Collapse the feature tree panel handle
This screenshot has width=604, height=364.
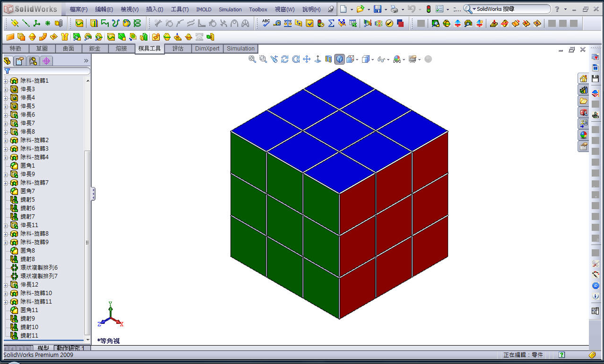93,194
